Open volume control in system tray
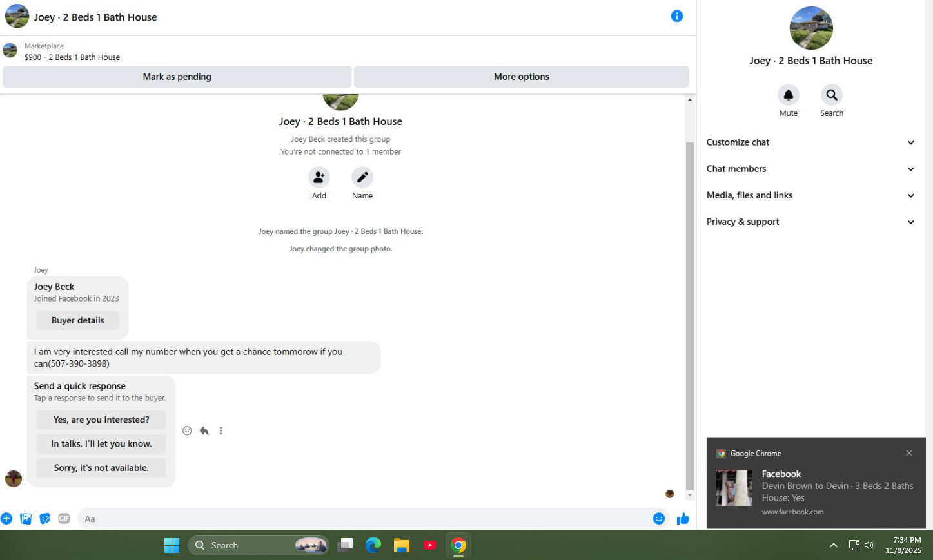The image size is (933, 560). click(x=869, y=545)
